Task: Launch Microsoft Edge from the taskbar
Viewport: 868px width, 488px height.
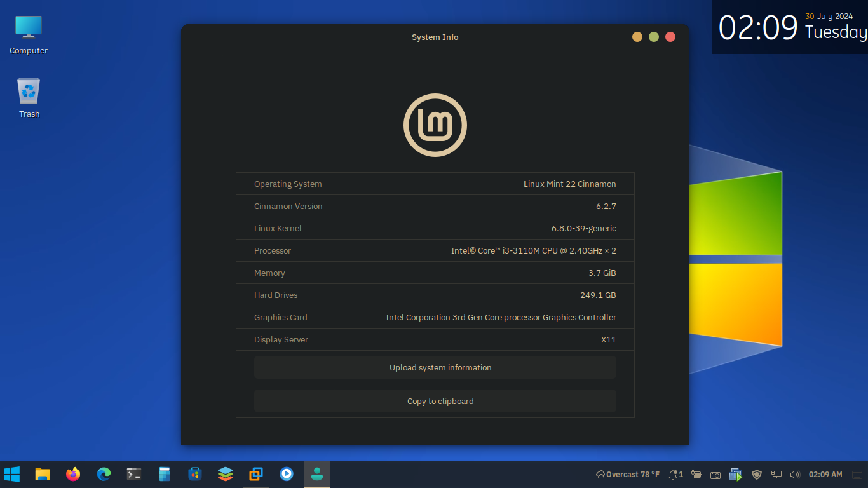Action: tap(104, 474)
